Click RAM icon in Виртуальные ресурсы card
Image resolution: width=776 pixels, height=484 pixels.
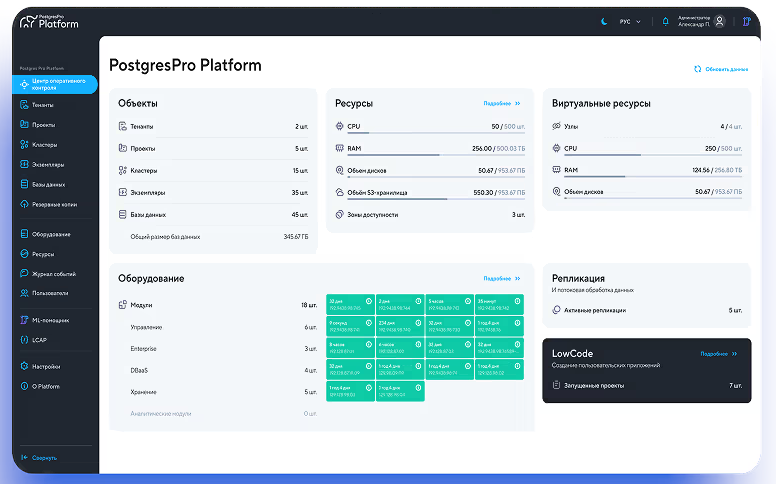(x=556, y=170)
